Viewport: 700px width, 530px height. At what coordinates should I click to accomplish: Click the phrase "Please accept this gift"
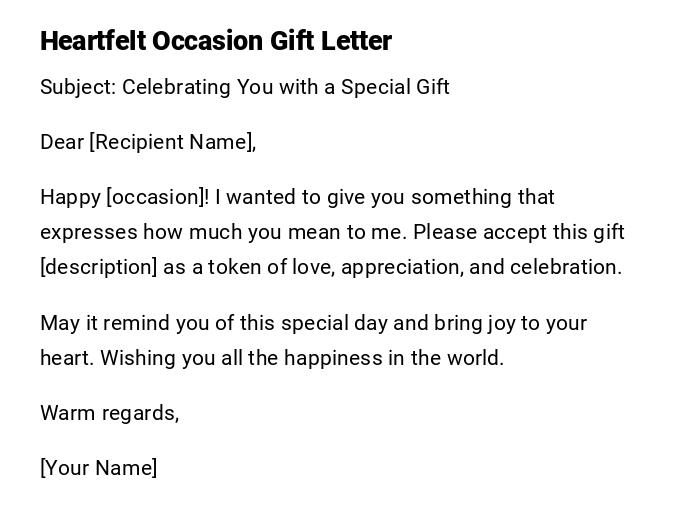[x=518, y=232]
